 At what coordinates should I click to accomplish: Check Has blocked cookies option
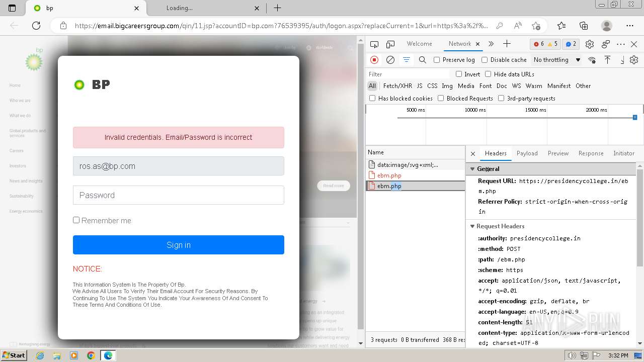click(372, 98)
